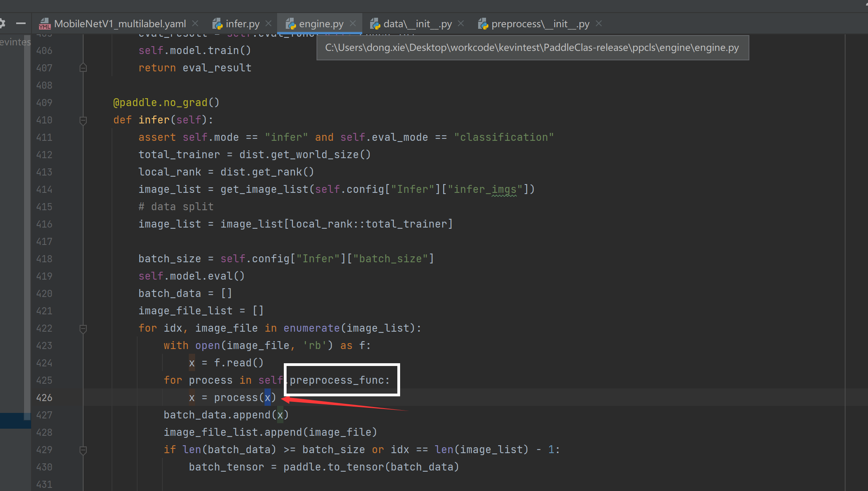Close the infer.py tab
868x491 pixels.
tap(268, 23)
